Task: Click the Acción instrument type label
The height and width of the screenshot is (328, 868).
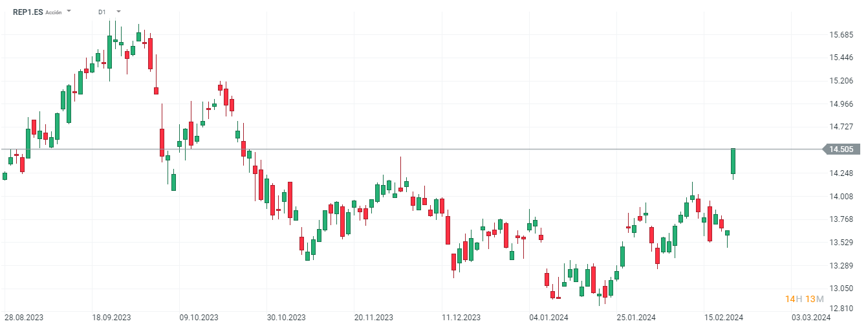Action: (54, 12)
